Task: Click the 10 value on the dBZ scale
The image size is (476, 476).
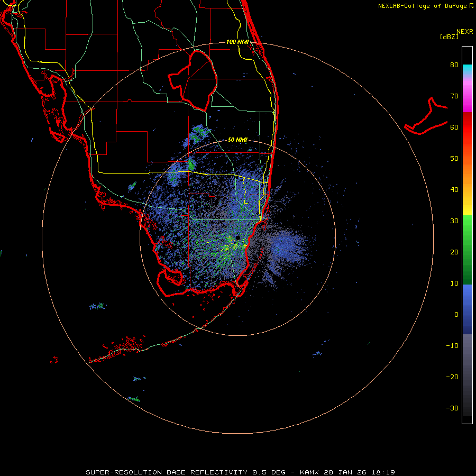Action: coord(454,283)
